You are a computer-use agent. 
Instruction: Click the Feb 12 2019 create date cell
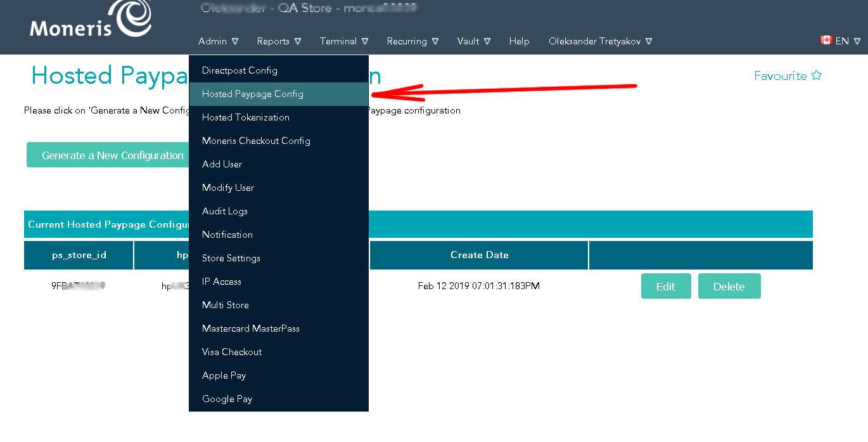click(479, 286)
